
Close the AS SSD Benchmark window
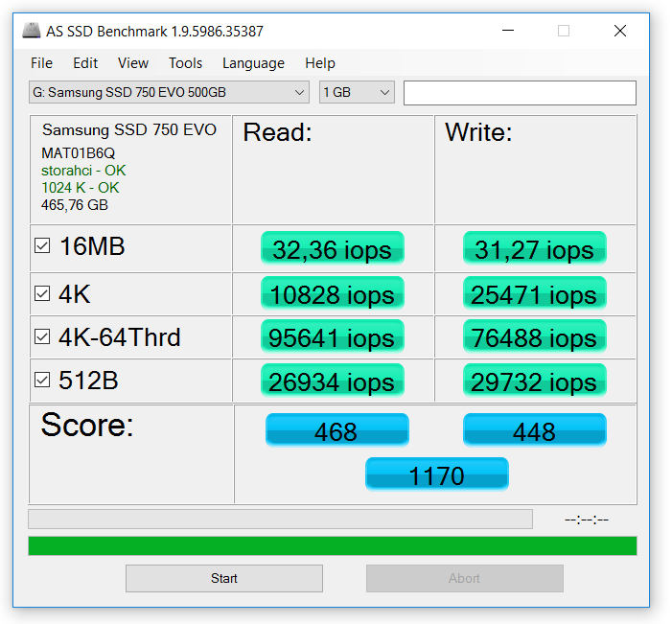pyautogui.click(x=620, y=31)
